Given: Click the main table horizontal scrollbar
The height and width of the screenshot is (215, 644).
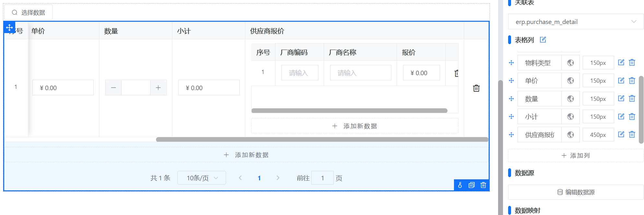Looking at the screenshot, I should click(x=322, y=139).
